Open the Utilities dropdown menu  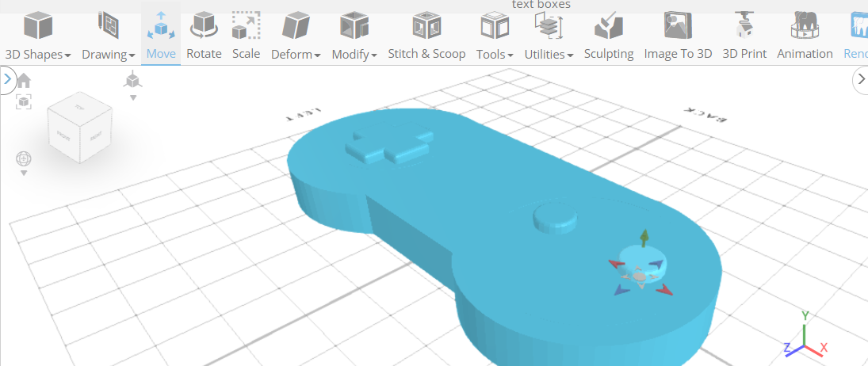point(549,37)
